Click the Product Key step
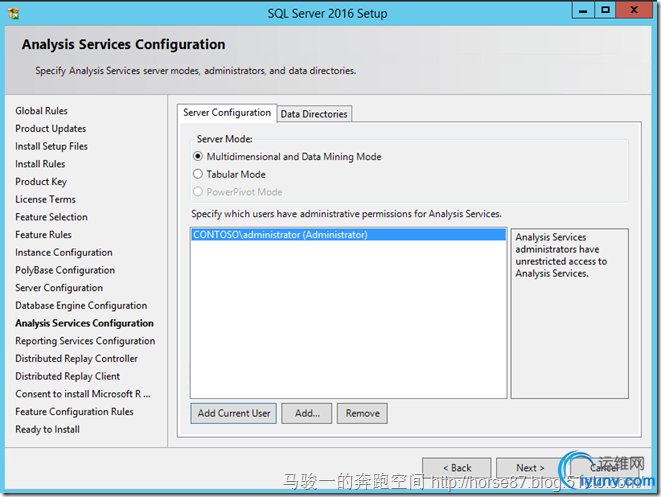The width and height of the screenshot is (661, 497). [41, 182]
